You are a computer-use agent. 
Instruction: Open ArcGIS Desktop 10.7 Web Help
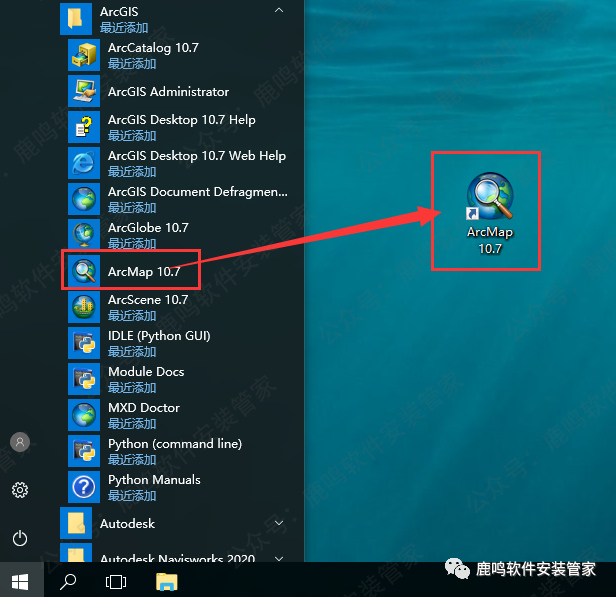pyautogui.click(x=195, y=163)
